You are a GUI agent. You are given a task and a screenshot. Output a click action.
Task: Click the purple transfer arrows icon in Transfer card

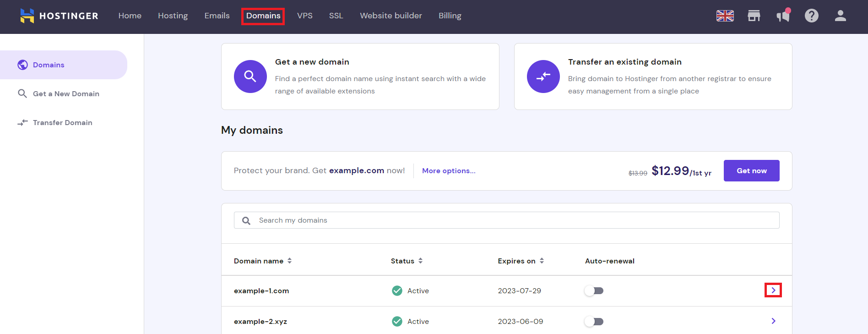543,77
